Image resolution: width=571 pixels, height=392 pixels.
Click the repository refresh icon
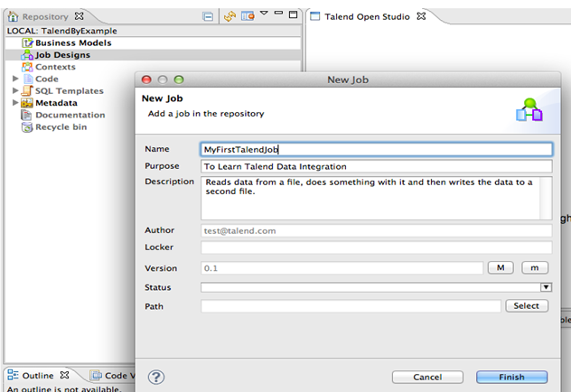(229, 16)
